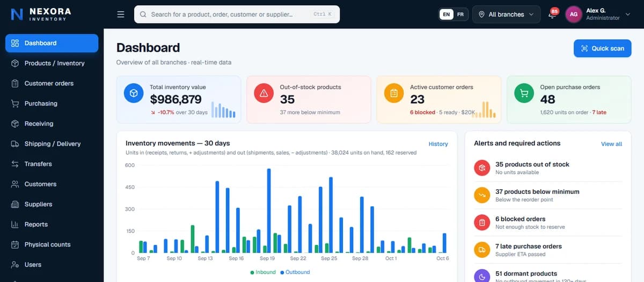644x282 pixels.
Task: Click the red clipboard icon beside 6 blocked orders
Action: click(482, 222)
